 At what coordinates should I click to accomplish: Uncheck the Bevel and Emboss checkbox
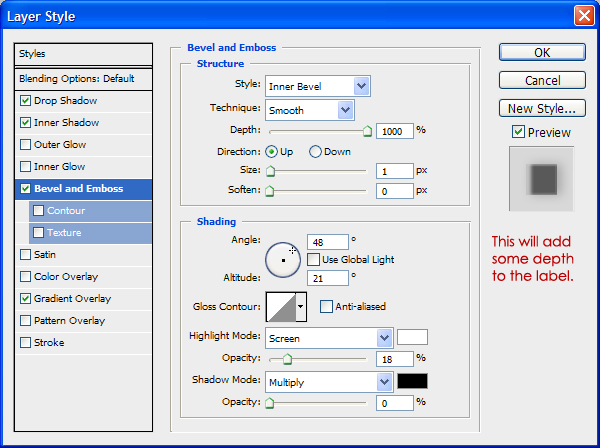coord(25,189)
